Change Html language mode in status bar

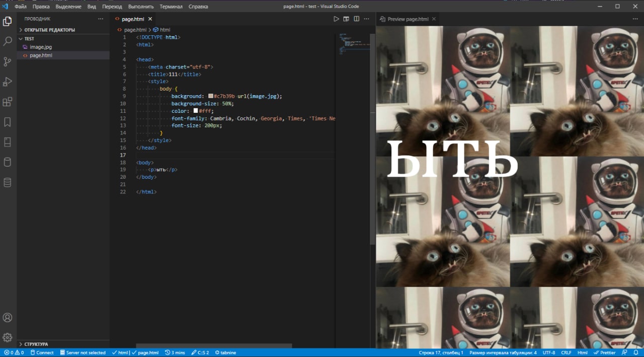pos(582,352)
